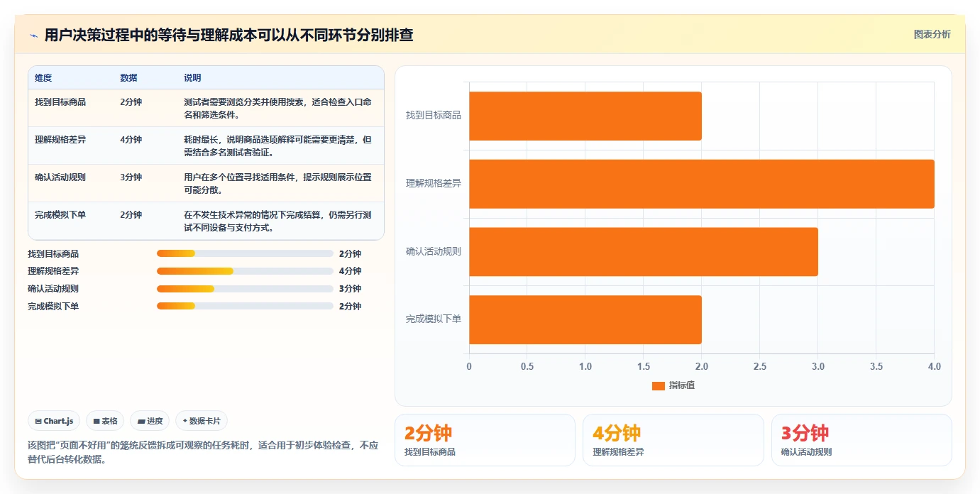980x494 pixels.
Task: Click the chart bar for 确认活动规则
Action: (644, 252)
